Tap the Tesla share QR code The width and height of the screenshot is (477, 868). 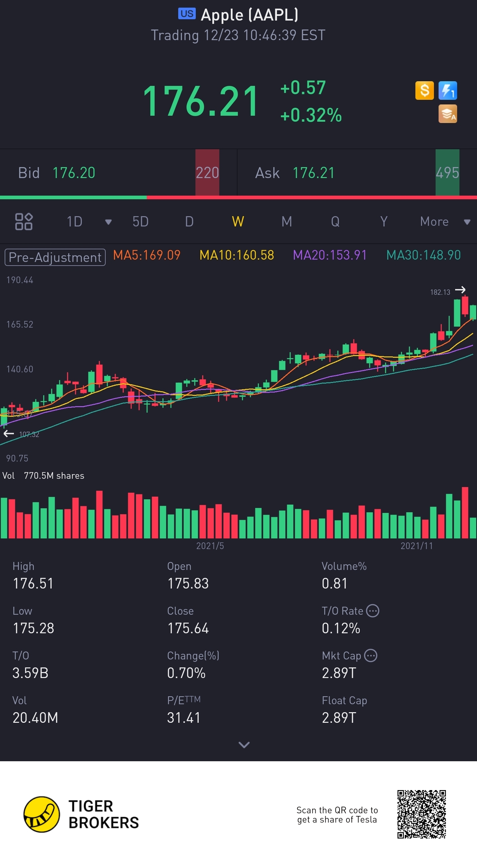(x=421, y=814)
